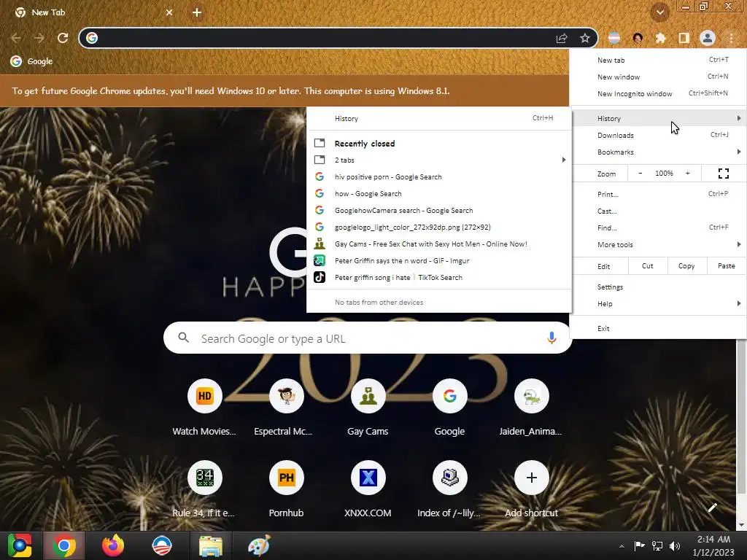
Task: Select New window menu item
Action: click(658, 77)
